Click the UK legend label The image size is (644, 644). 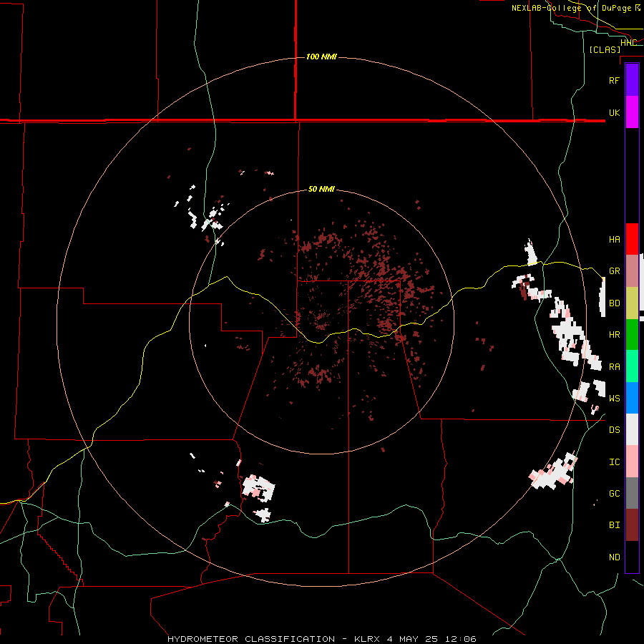click(x=614, y=112)
